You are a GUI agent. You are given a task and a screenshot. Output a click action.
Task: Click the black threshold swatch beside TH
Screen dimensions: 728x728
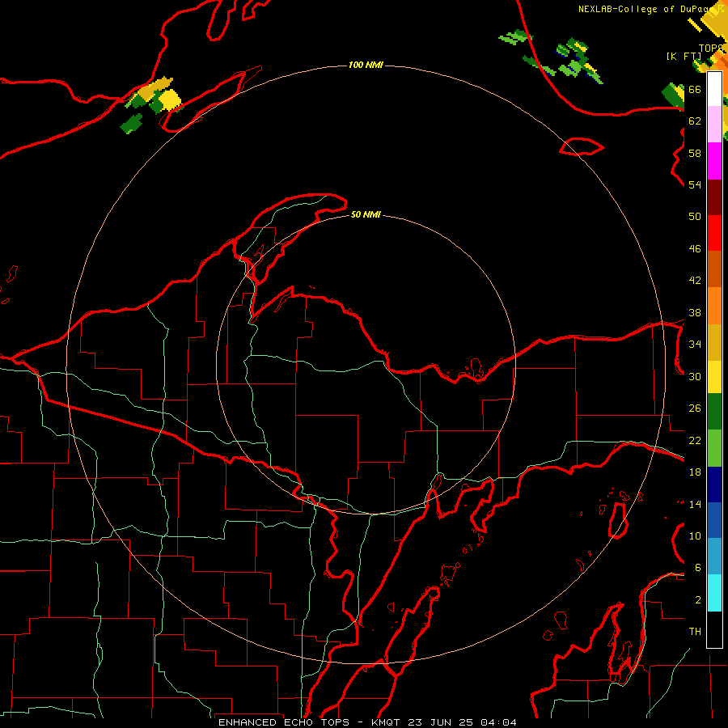pos(714,629)
